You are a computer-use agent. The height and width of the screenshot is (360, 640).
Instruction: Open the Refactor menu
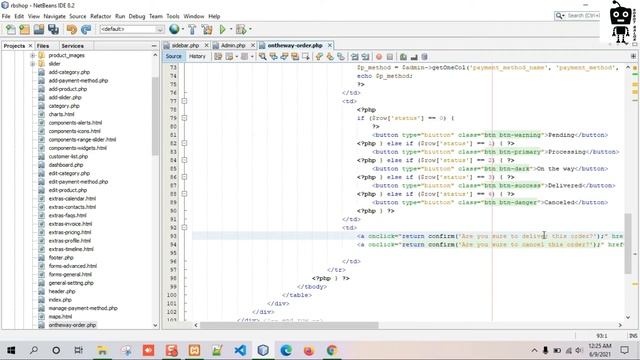[100, 16]
